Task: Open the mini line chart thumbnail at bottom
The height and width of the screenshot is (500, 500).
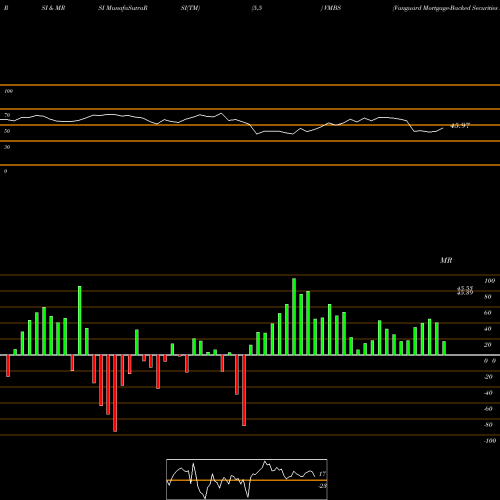Action: (247, 479)
